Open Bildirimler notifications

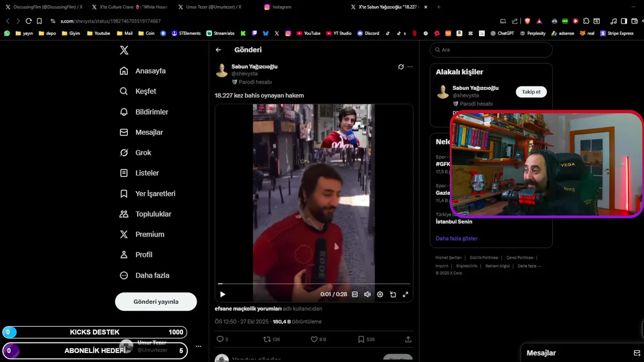(144, 112)
